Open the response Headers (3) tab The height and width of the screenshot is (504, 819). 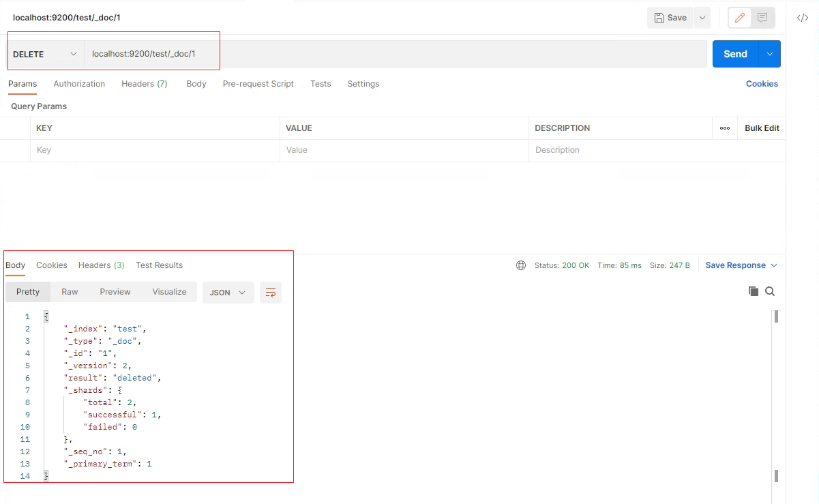point(102,265)
